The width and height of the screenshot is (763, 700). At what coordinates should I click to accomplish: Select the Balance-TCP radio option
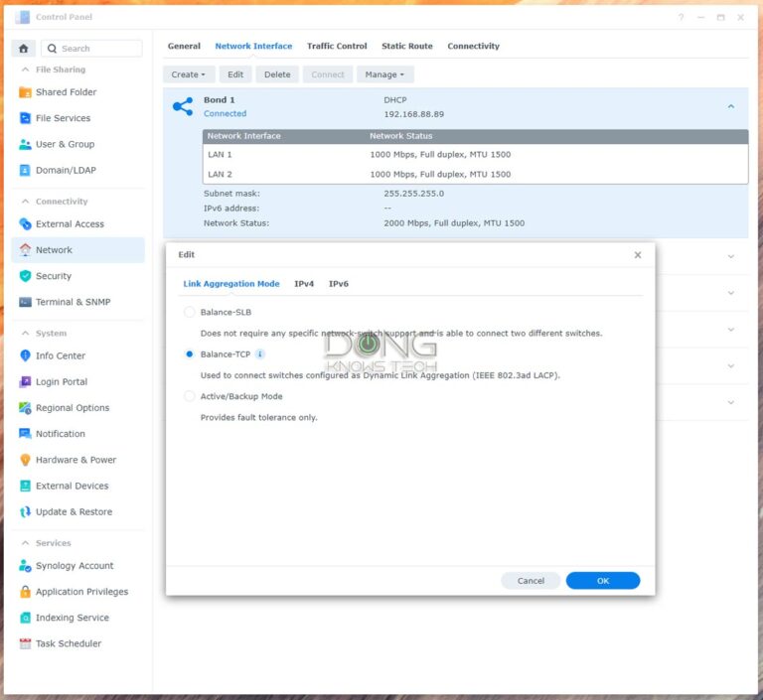pyautogui.click(x=190, y=354)
